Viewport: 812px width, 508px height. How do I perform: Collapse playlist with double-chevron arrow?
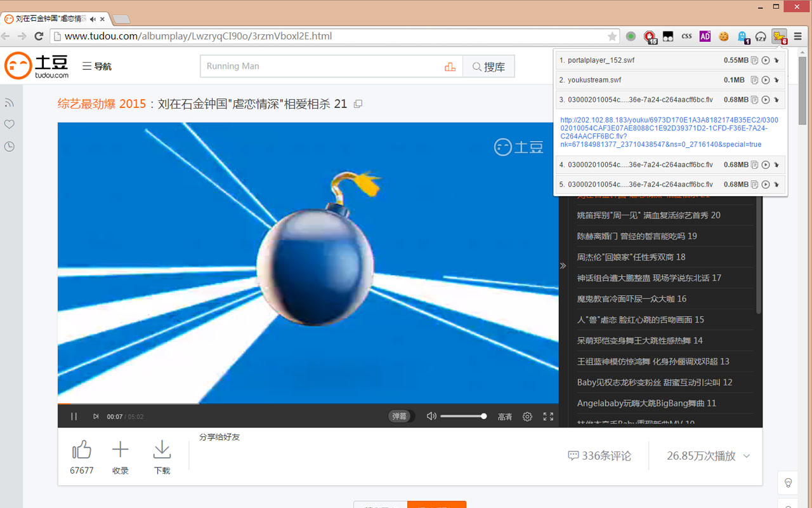563,265
